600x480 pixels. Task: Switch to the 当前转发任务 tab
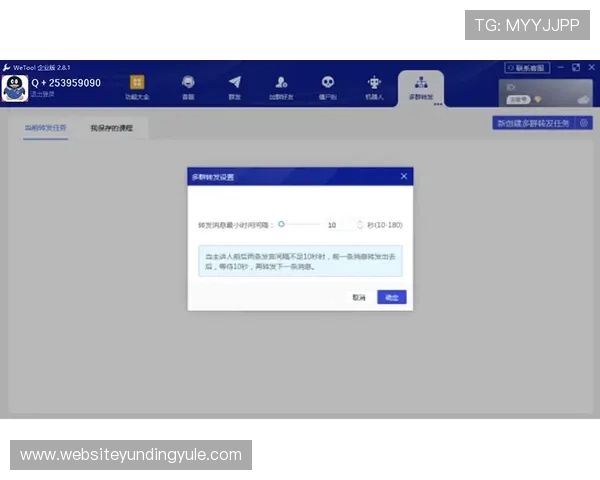[46, 128]
